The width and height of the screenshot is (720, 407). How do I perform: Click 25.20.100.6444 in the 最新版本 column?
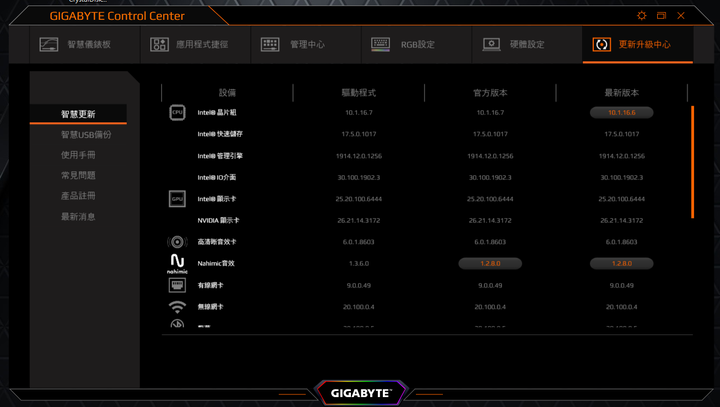[x=621, y=199]
